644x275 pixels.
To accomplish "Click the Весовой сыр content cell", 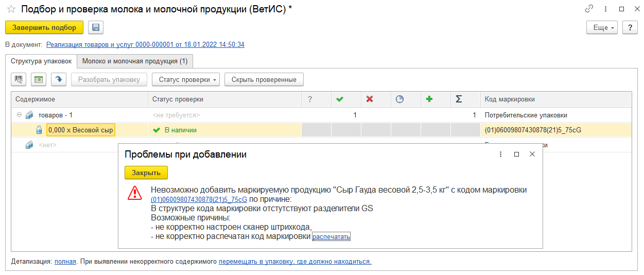I will [x=81, y=130].
